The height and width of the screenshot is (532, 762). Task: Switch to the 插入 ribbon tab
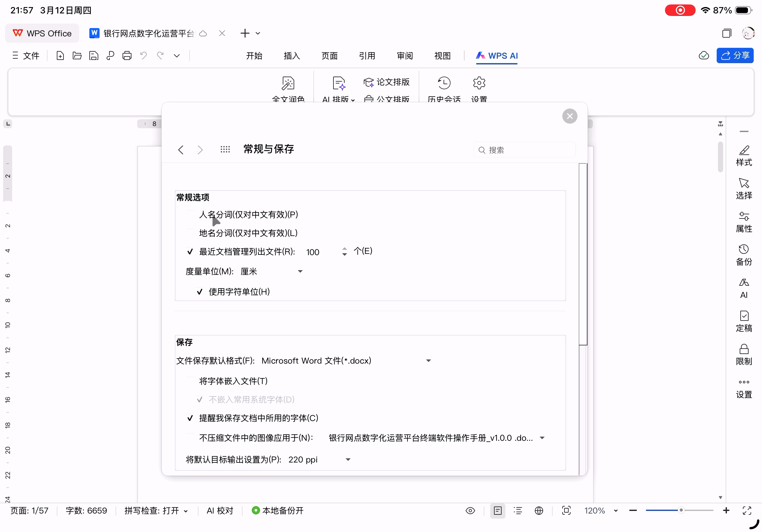tap(291, 56)
